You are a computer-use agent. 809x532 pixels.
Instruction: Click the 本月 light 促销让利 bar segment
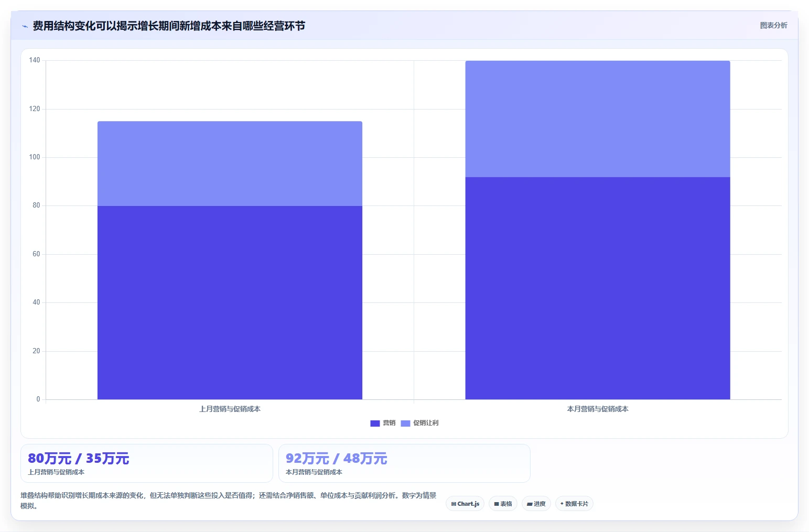click(x=598, y=119)
